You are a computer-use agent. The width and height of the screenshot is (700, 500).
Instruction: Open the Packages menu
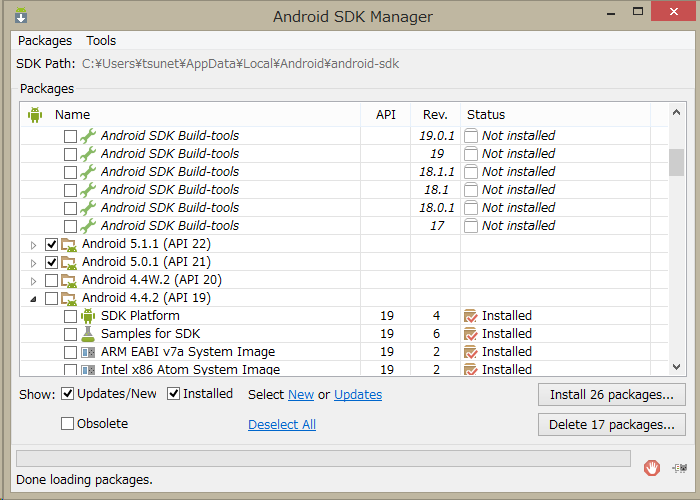click(45, 41)
